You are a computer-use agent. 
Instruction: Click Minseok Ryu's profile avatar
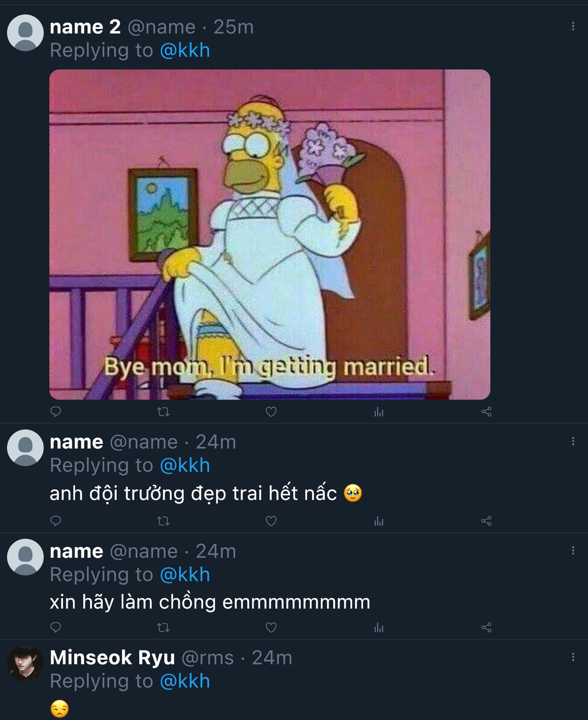pos(25,663)
